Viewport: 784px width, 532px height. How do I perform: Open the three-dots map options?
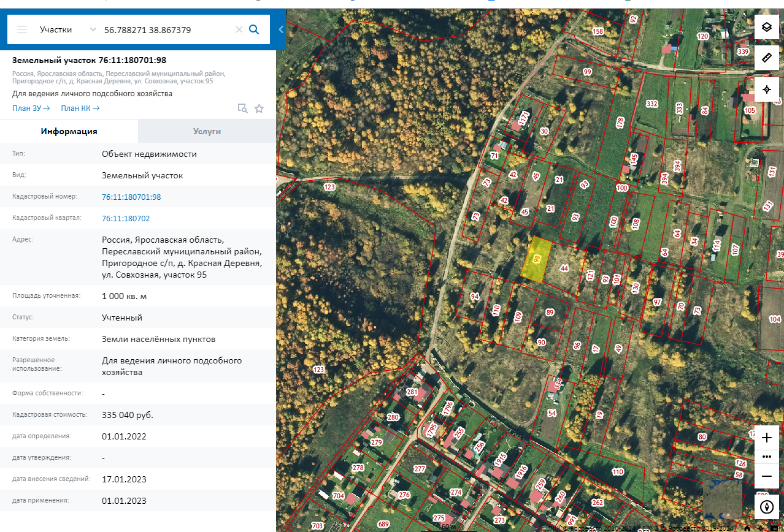point(766,457)
